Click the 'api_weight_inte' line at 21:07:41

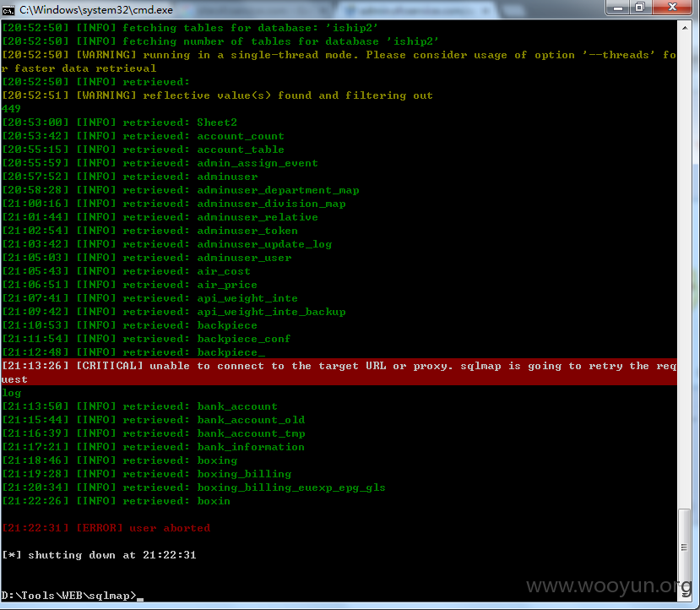click(150, 298)
